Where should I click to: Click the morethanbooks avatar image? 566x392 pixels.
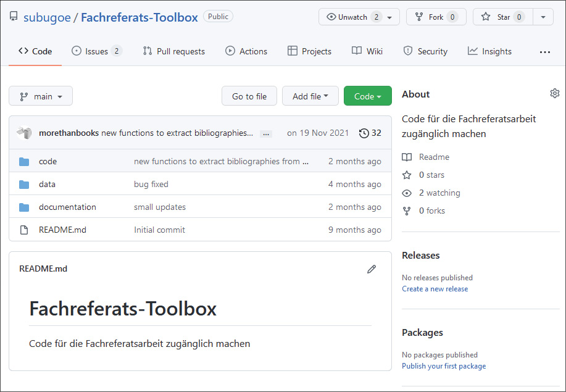[x=24, y=133]
